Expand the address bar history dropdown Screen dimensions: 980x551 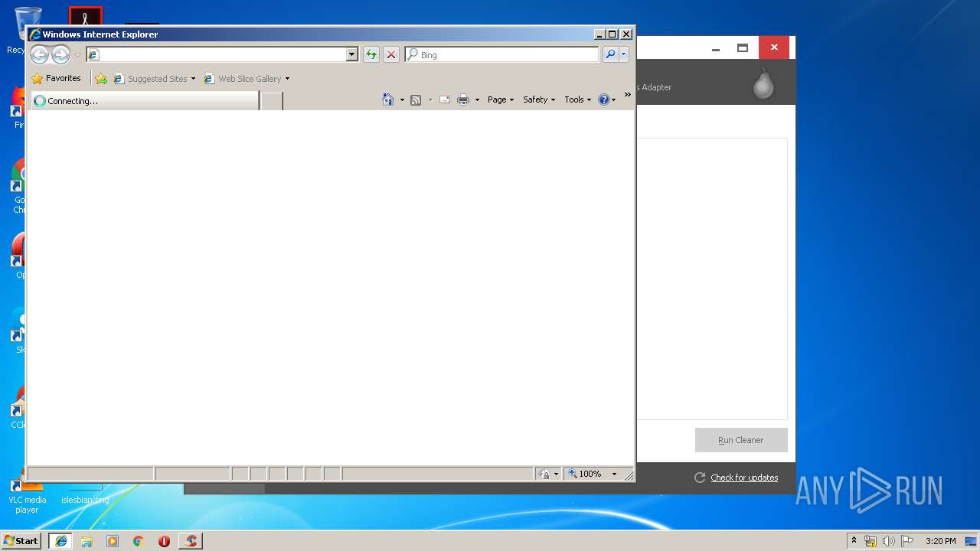pyautogui.click(x=352, y=54)
